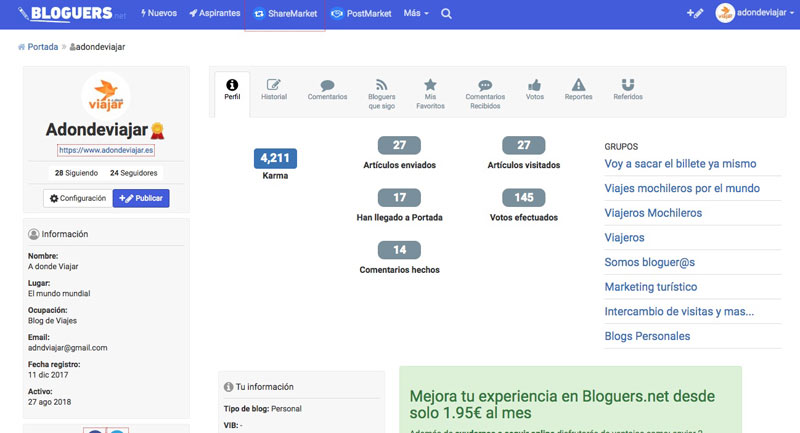Open the PostMarket menu item
800x433 pixels.
pyautogui.click(x=361, y=14)
